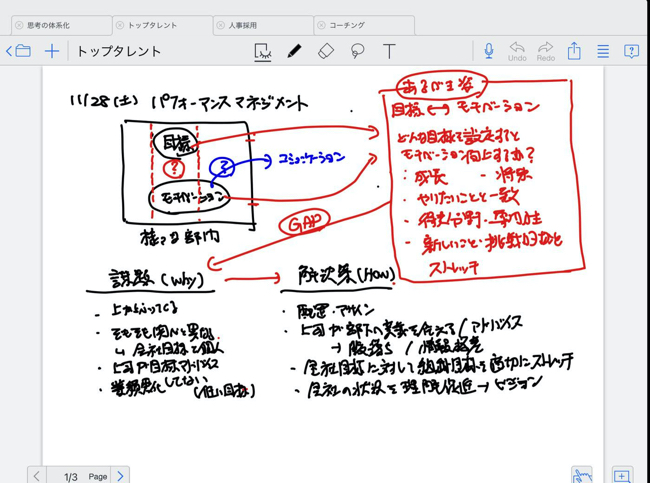Image resolution: width=650 pixels, height=483 pixels.
Task: Go back to the notes folder
Action: (x=19, y=51)
